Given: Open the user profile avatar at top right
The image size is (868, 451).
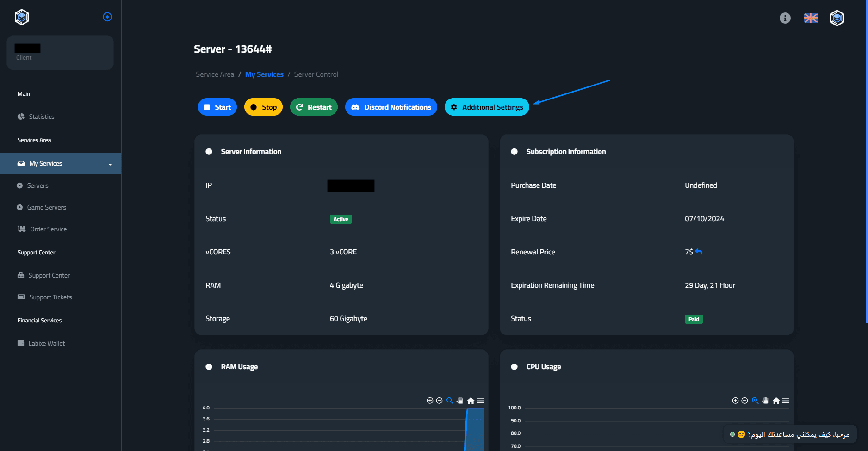Looking at the screenshot, I should pos(837,18).
